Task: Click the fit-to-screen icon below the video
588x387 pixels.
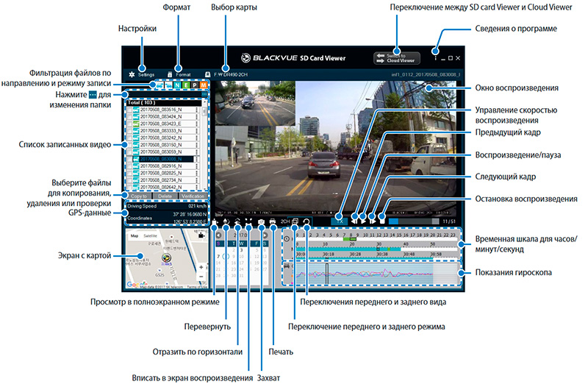Action: 250,221
